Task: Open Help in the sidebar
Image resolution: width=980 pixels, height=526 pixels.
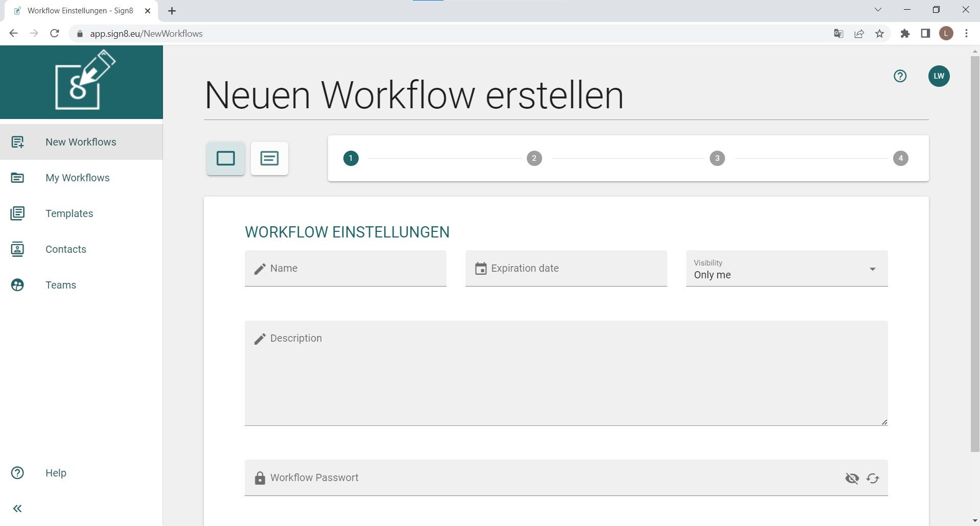Action: pos(81,473)
